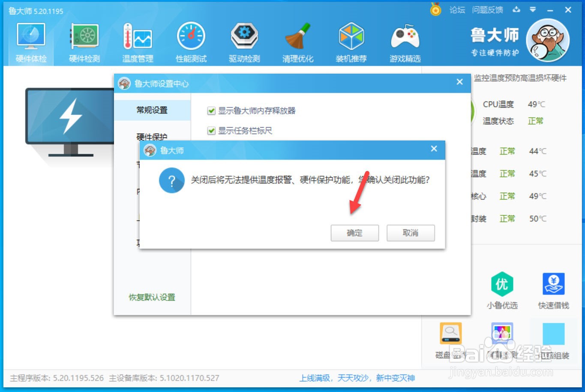Open the 硬件体检 hardware checkup icon
The height and width of the screenshot is (392, 585).
31,36
